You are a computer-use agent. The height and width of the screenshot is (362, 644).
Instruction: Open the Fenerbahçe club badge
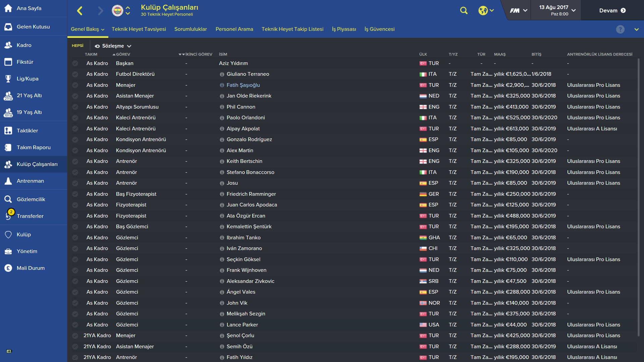[117, 11]
